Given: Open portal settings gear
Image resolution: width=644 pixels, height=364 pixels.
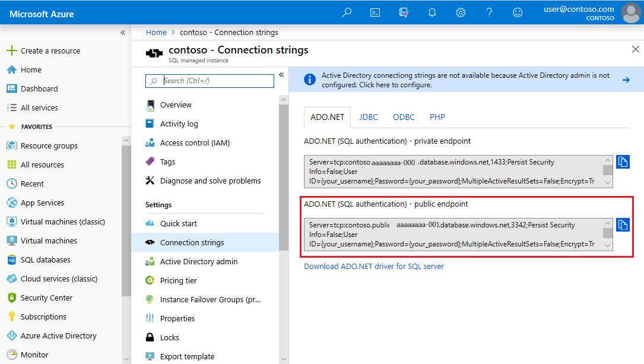Looking at the screenshot, I should [x=461, y=12].
